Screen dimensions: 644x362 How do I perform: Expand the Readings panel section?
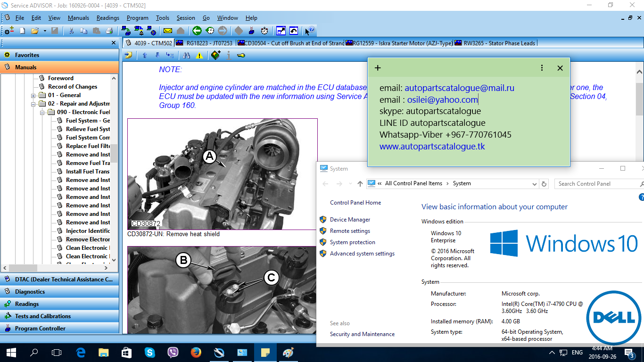point(59,304)
